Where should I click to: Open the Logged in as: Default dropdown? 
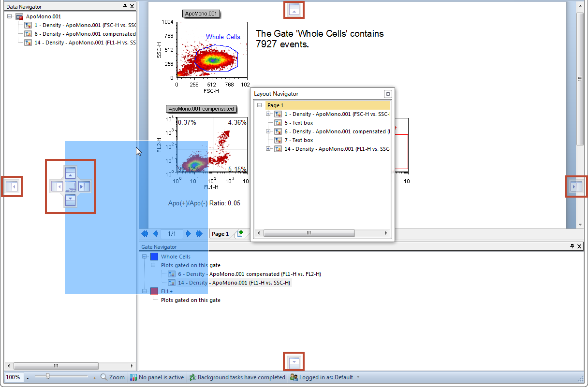click(x=358, y=377)
